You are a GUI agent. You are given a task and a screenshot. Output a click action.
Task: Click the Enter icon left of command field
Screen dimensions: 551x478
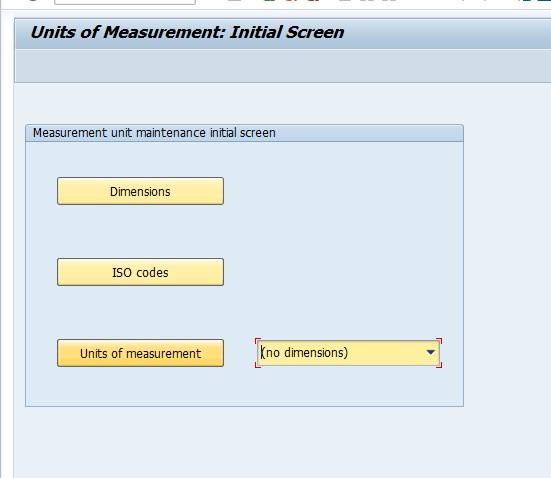[33, 1]
